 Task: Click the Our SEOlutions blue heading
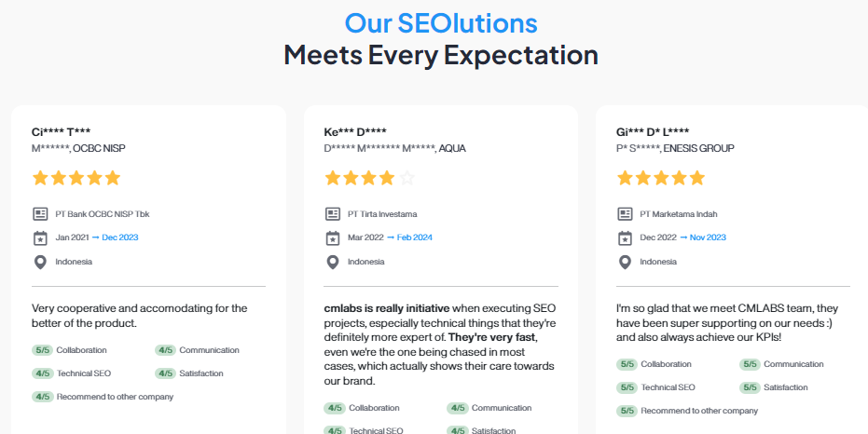point(441,22)
